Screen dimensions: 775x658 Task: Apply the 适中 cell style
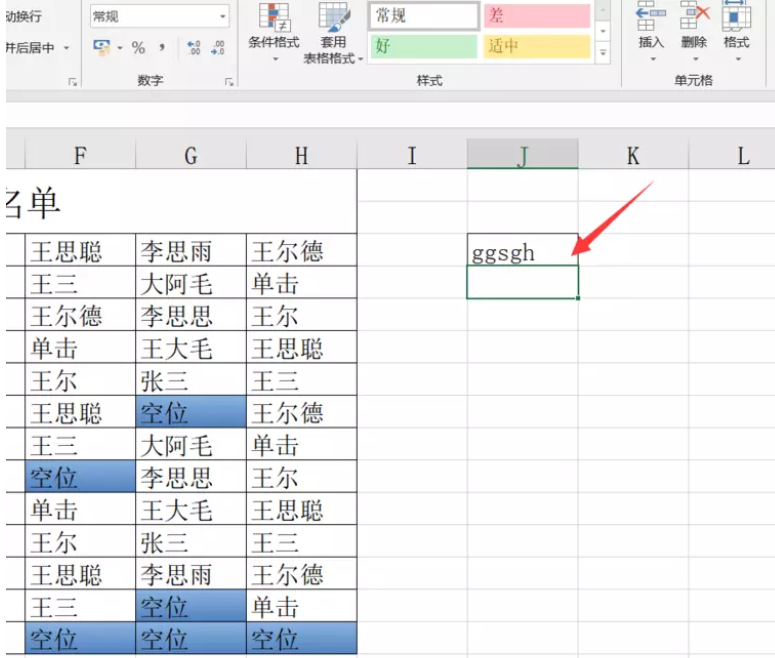click(537, 46)
